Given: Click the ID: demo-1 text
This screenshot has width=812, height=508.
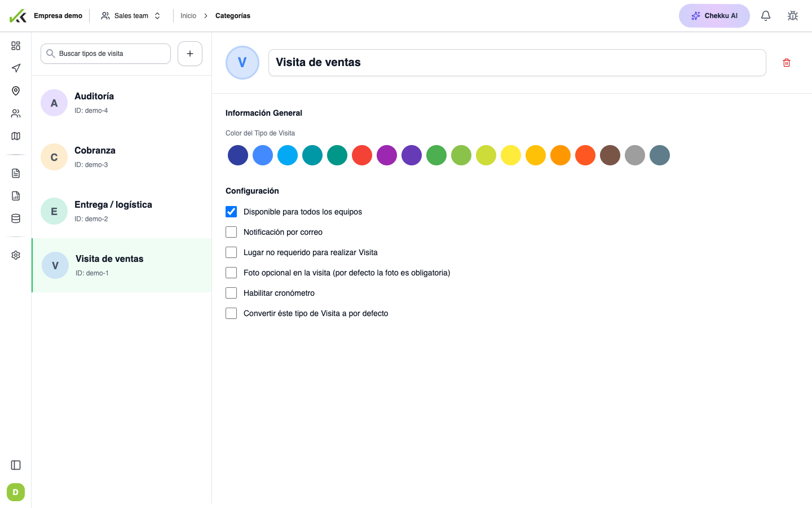Looking at the screenshot, I should click(x=92, y=273).
